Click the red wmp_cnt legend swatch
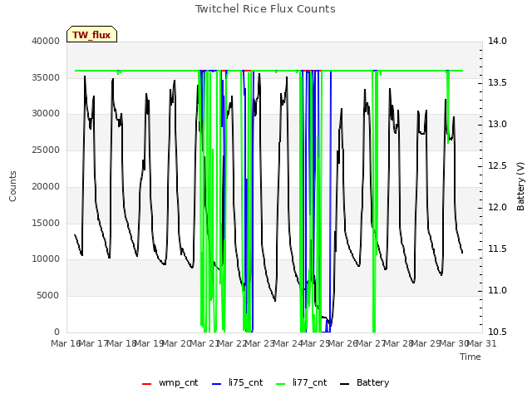This screenshot has width=532, height=399. [146, 384]
